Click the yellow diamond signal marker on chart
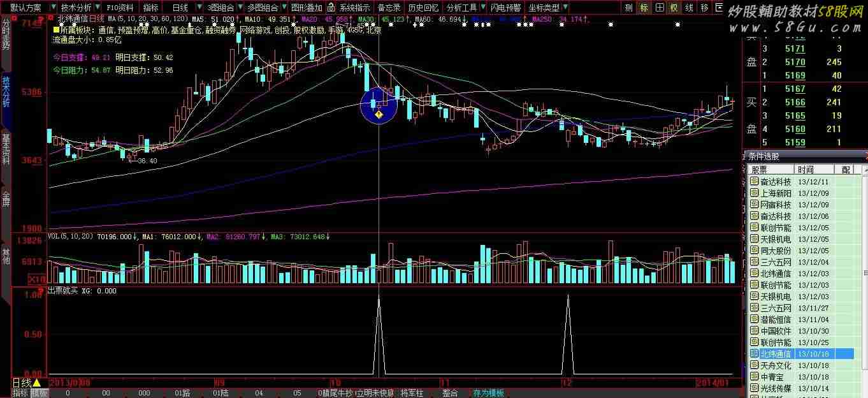Viewport: 868px width, 398px height. pos(379,115)
